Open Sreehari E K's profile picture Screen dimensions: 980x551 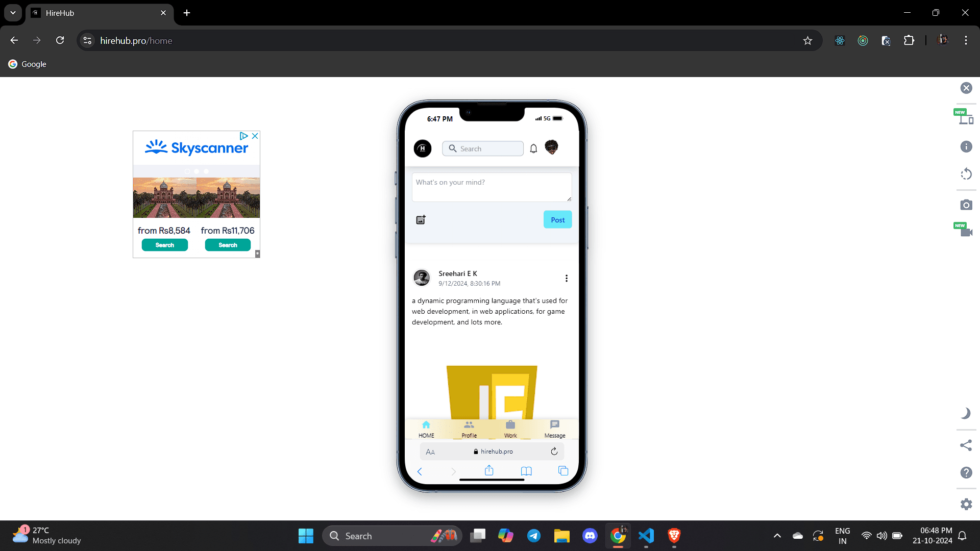[422, 278]
